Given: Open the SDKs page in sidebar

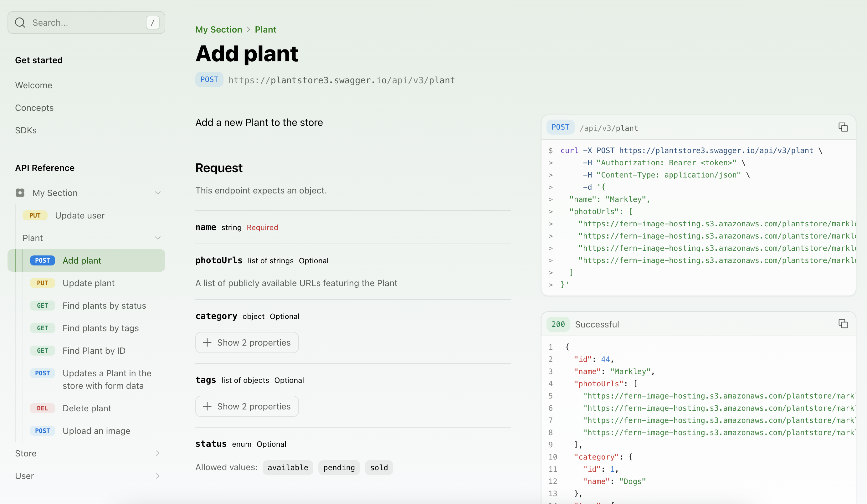Looking at the screenshot, I should point(26,130).
